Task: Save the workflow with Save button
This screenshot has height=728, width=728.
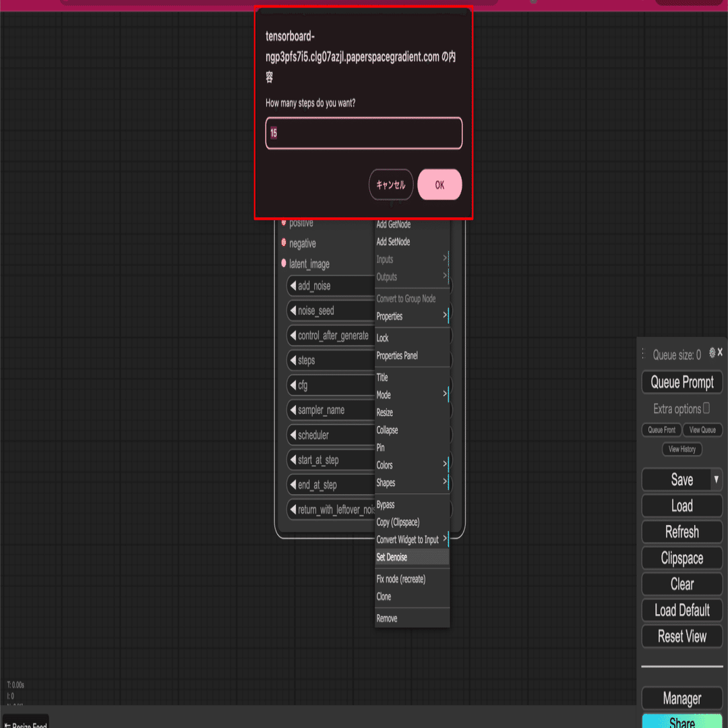Action: click(676, 480)
